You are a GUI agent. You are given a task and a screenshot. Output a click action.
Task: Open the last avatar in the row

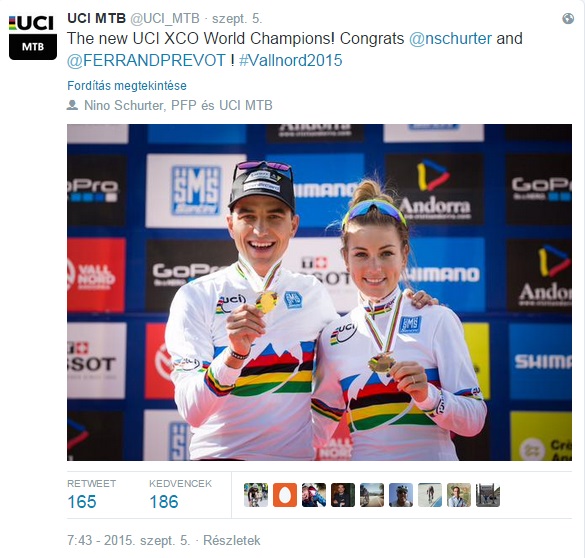pos(488,495)
